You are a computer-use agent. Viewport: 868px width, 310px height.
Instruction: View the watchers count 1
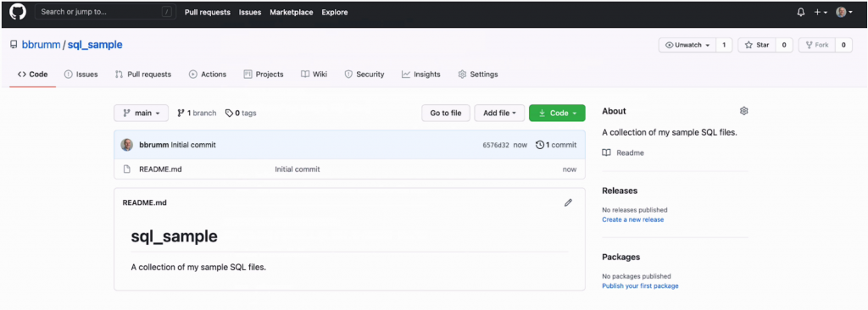coord(724,46)
